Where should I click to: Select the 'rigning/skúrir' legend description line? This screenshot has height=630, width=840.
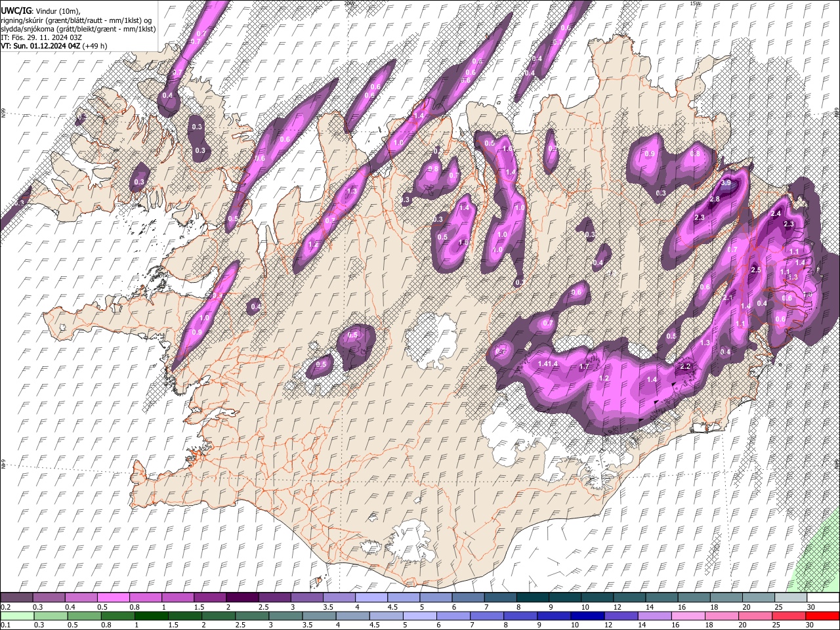click(x=77, y=20)
